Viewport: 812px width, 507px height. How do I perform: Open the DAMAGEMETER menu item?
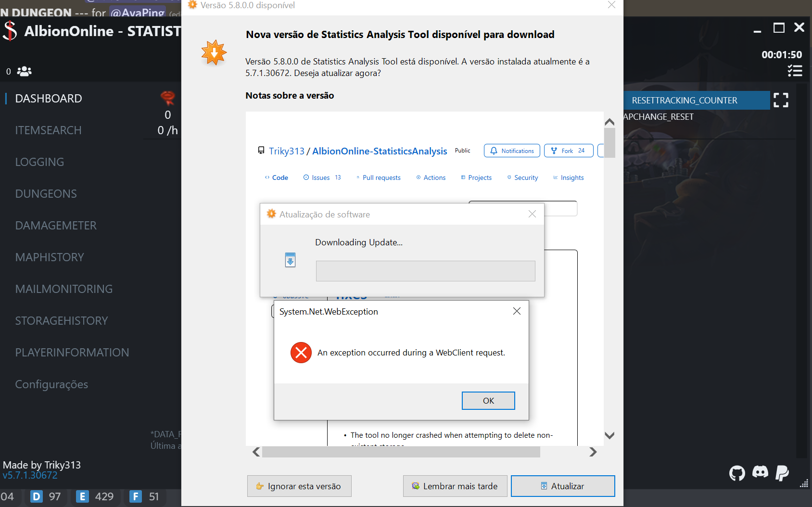pyautogui.click(x=56, y=226)
